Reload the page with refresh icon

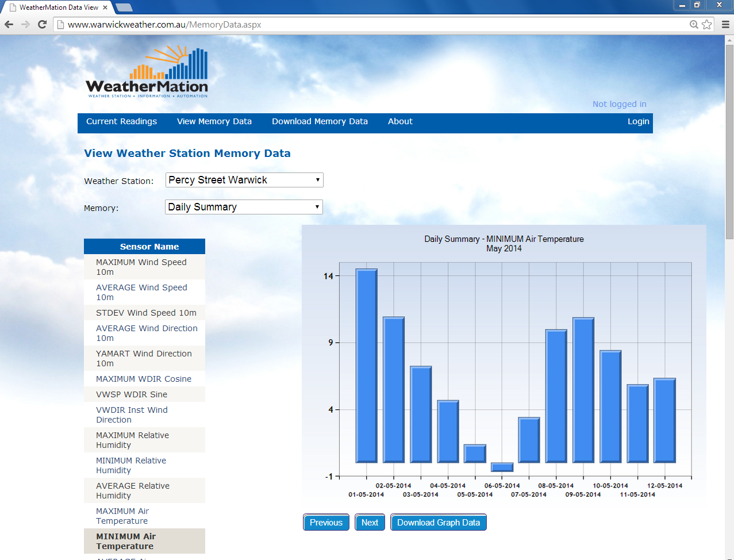coord(42,24)
